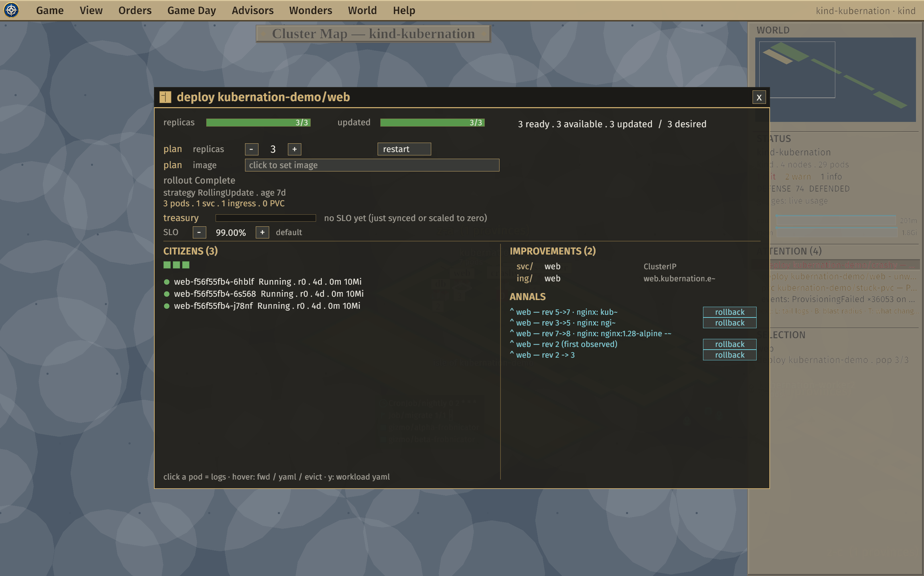The image size is (924, 576).
Task: Click status dot of pod web-f56f55fb4-6s568
Action: tap(166, 294)
